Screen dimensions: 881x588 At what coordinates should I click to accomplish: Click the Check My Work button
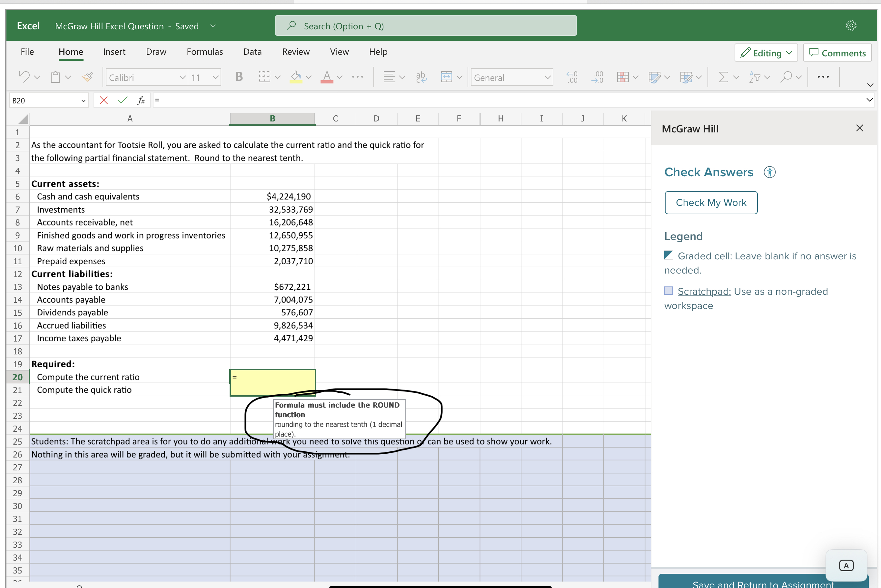pos(711,203)
